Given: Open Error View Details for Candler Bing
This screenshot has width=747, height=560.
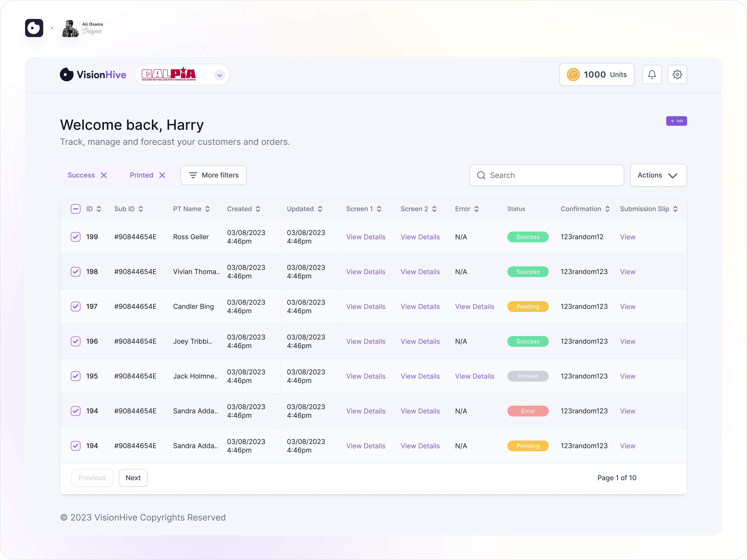Looking at the screenshot, I should (x=474, y=307).
